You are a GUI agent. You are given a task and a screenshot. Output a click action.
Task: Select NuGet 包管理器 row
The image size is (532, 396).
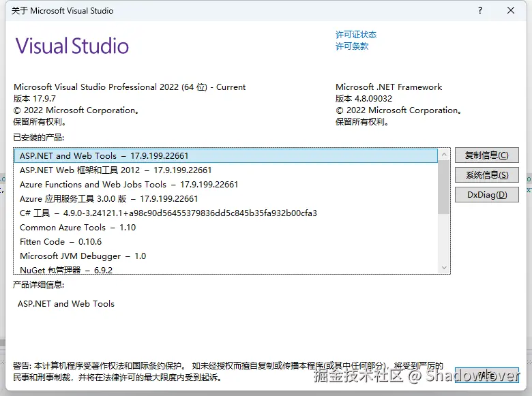226,269
